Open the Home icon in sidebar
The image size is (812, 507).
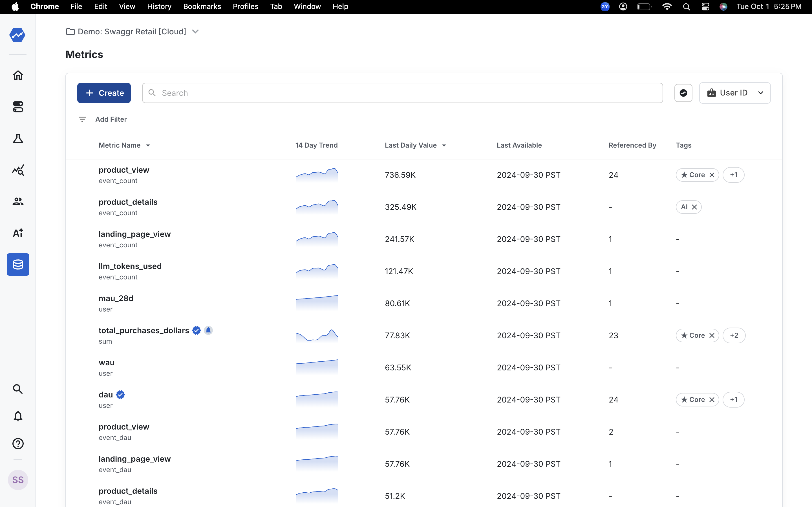(x=18, y=75)
